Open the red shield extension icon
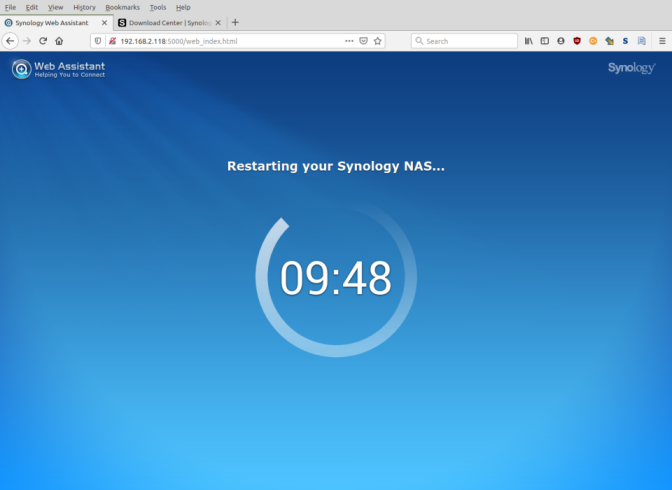 [577, 41]
